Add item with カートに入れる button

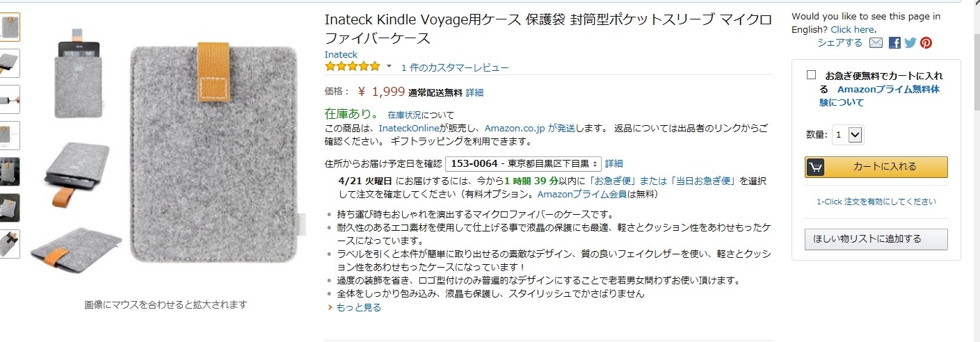coord(876,167)
